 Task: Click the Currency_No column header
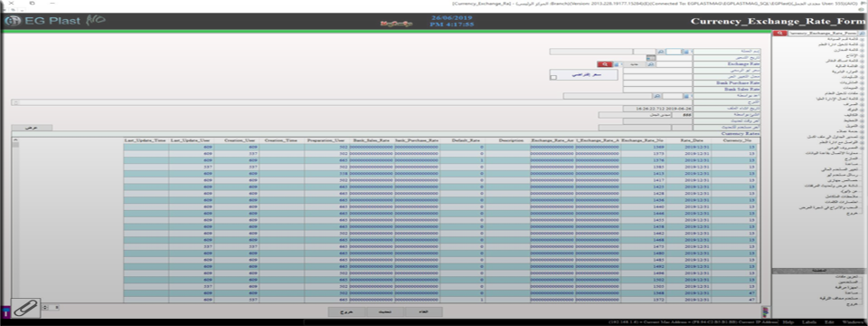click(734, 141)
